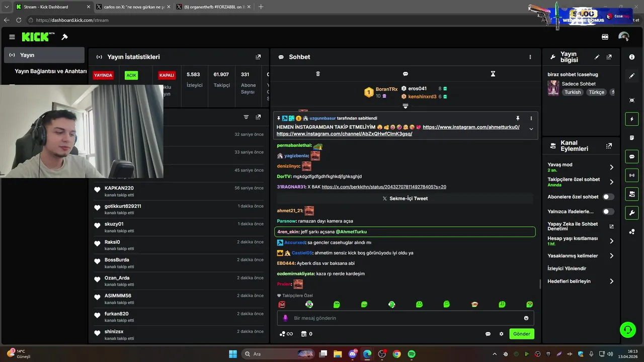Click the Gönder send button
The image size is (644, 362).
[x=521, y=334]
